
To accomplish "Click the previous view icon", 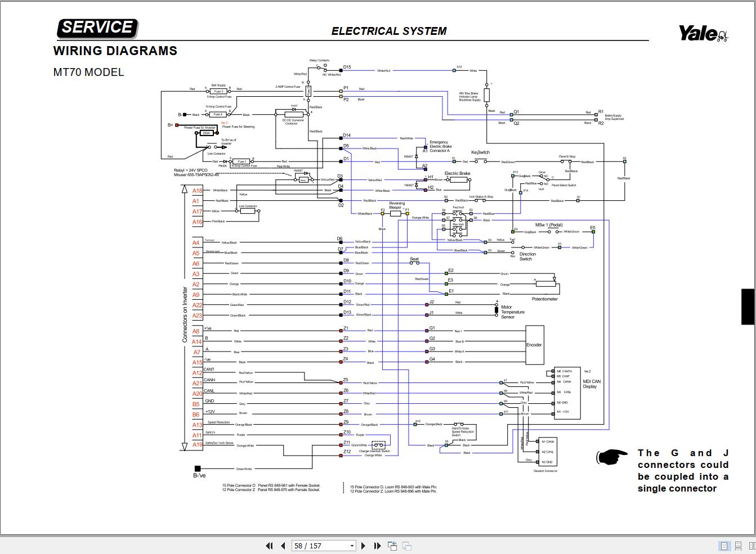I will [x=391, y=546].
